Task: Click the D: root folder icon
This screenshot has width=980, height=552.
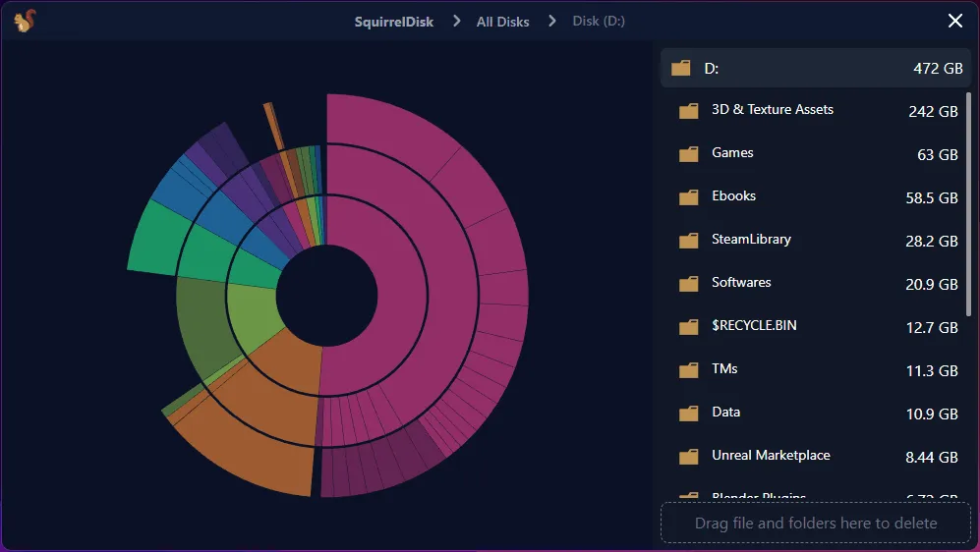Action: tap(680, 69)
